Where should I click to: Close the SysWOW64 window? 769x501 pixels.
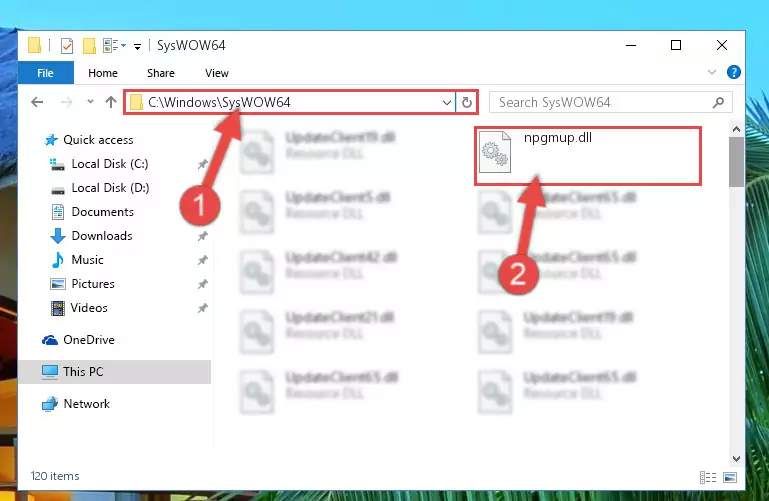tap(721, 45)
